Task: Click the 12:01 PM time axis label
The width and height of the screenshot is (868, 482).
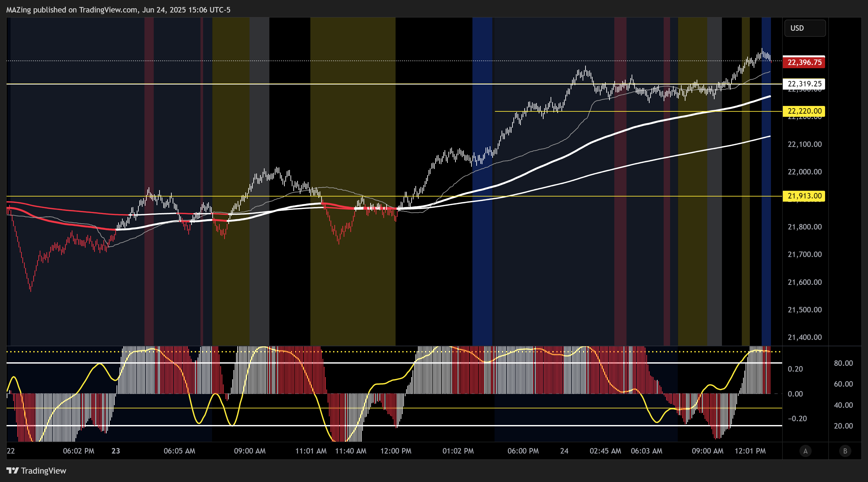Action: pyautogui.click(x=750, y=451)
